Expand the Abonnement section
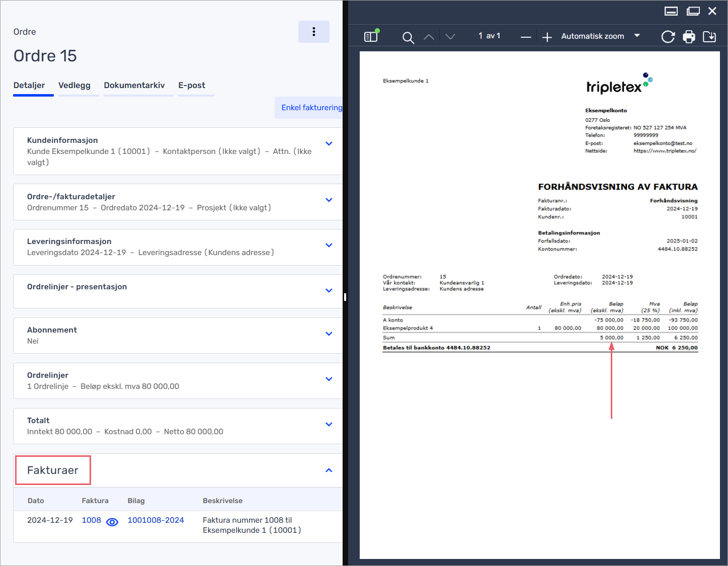The width and height of the screenshot is (728, 566). tap(329, 334)
